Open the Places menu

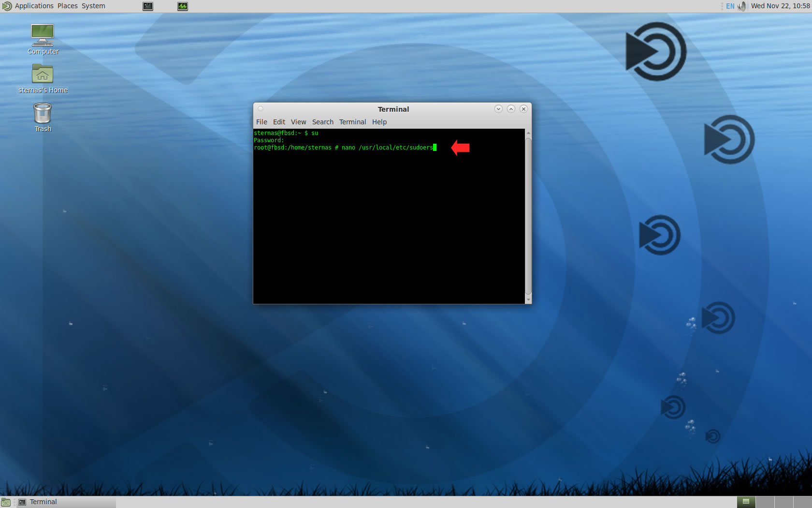coord(67,6)
